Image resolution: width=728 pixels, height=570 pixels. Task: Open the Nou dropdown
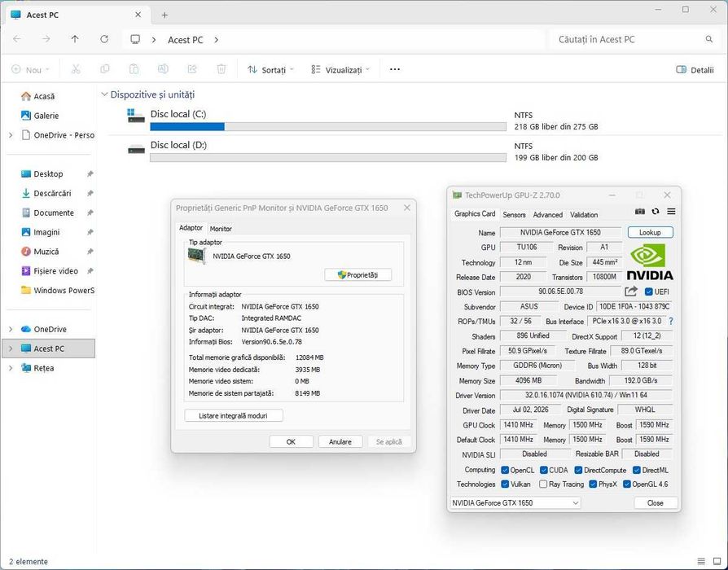31,70
